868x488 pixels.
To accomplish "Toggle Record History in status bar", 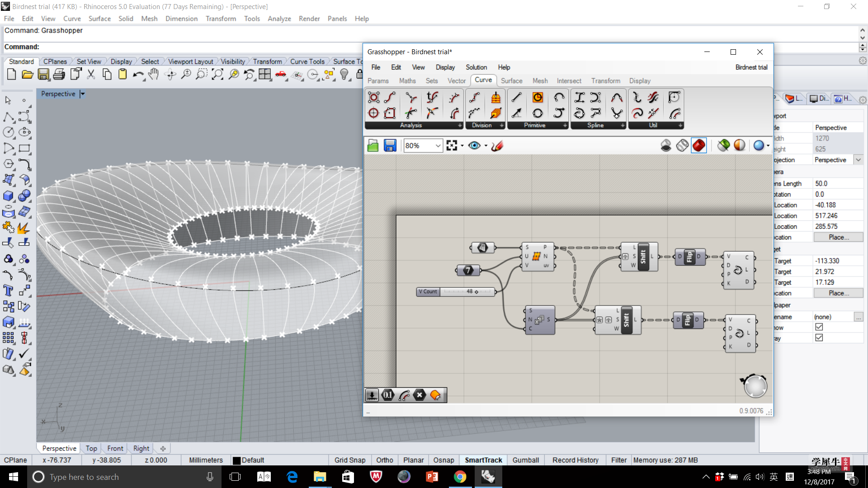I will click(576, 460).
